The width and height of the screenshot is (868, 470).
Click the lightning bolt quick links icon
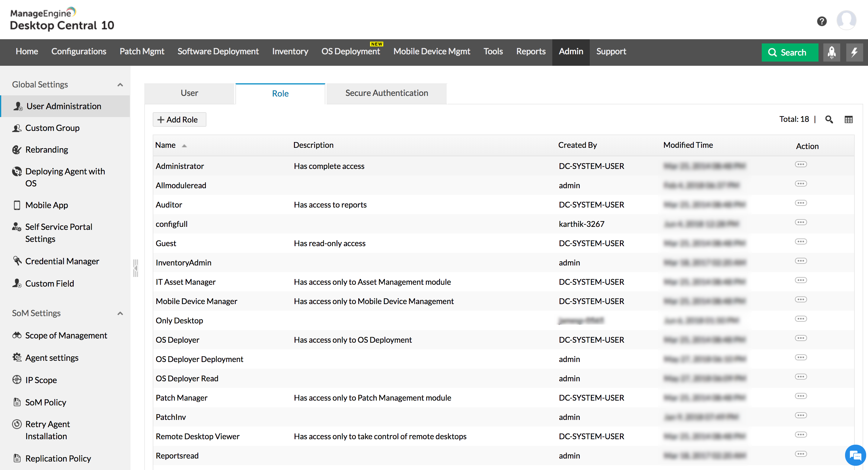point(854,52)
